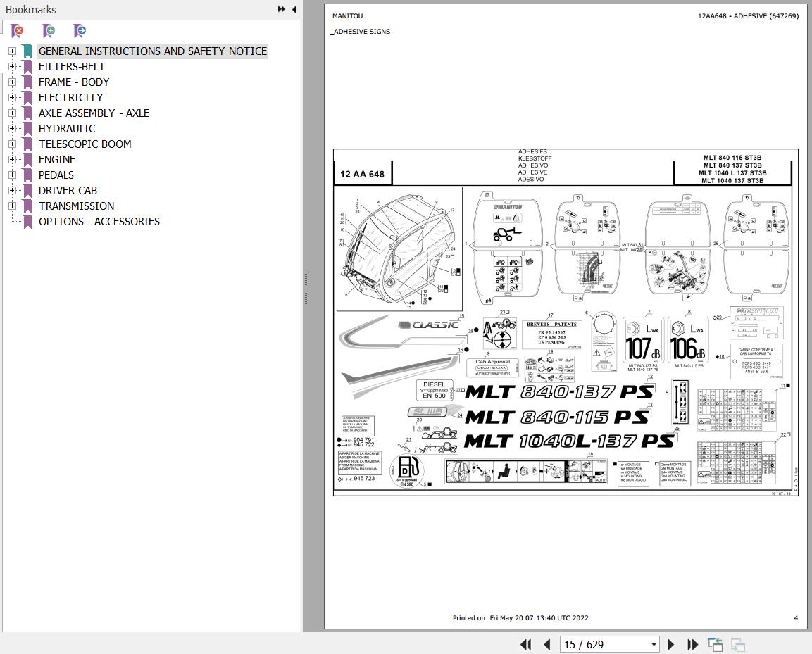Expand the TRANSMISSION bookmark node
The image size is (812, 654).
[x=13, y=206]
